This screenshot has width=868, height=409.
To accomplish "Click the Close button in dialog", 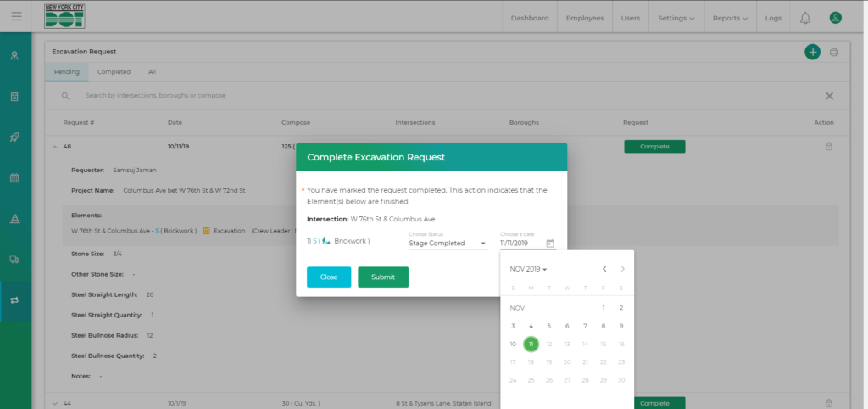I will [x=329, y=277].
